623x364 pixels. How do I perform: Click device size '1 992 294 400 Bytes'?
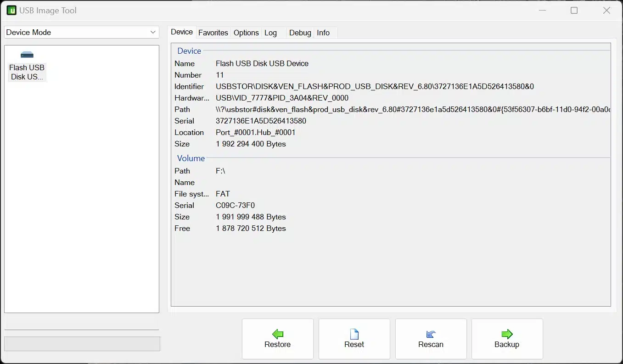(251, 144)
